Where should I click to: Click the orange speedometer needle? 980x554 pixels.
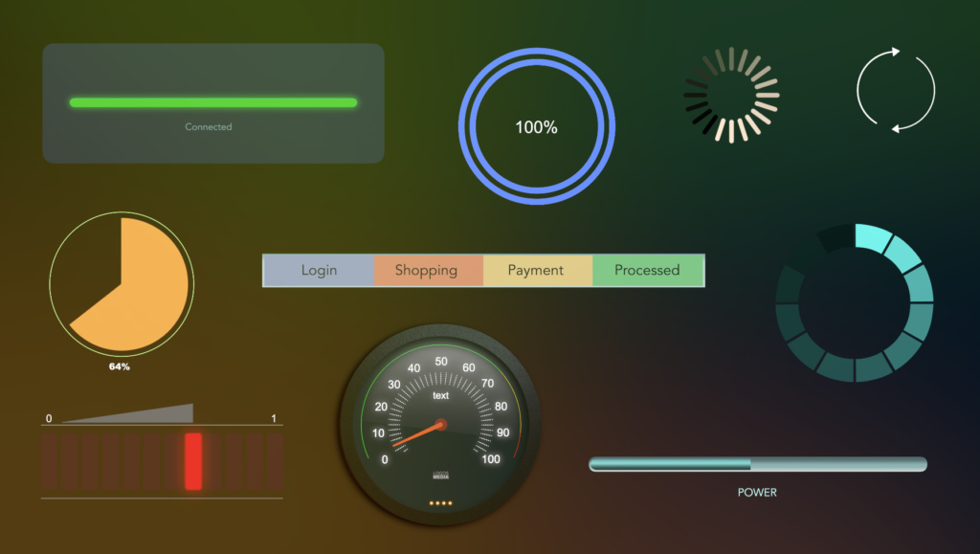click(x=419, y=434)
